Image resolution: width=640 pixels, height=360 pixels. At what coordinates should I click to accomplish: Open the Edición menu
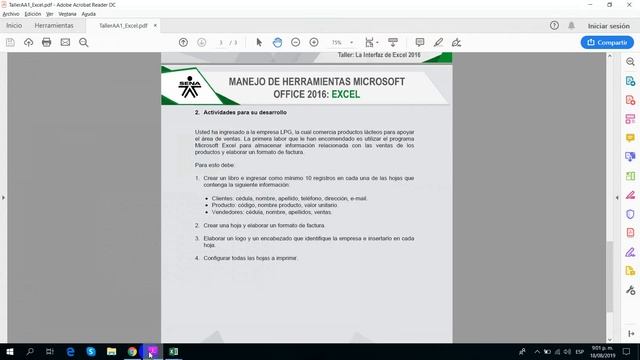coord(33,14)
